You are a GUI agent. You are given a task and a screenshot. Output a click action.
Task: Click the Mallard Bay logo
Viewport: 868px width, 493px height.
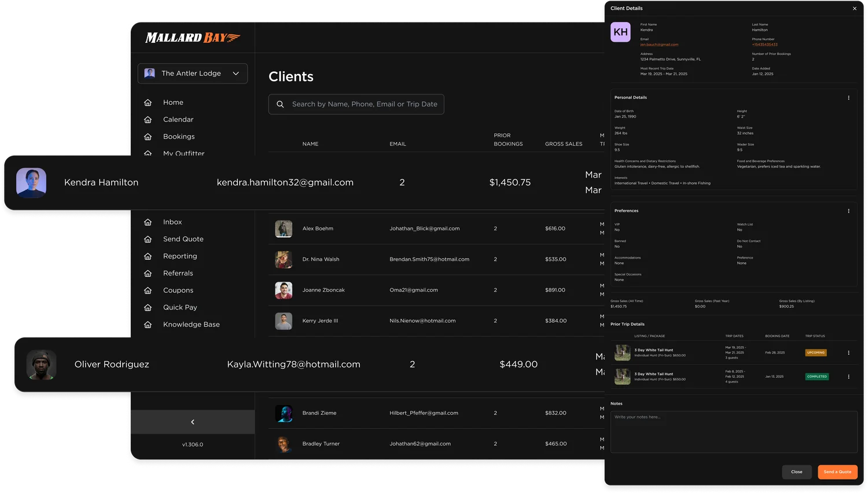click(x=193, y=38)
